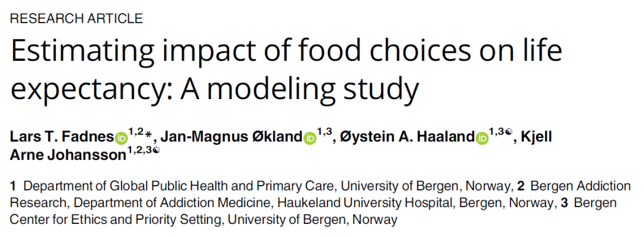Click the equal-contribution symbol after Haaland

point(509,132)
